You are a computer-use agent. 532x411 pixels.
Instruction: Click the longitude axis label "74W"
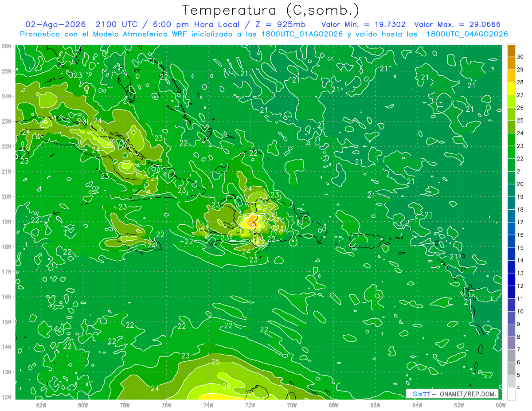(x=208, y=404)
